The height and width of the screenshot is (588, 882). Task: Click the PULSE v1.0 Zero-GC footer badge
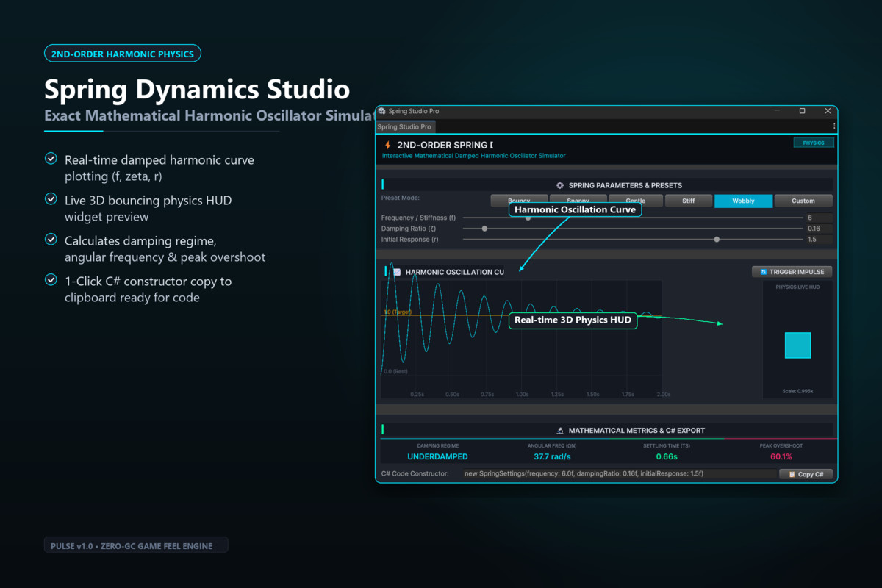click(x=136, y=545)
